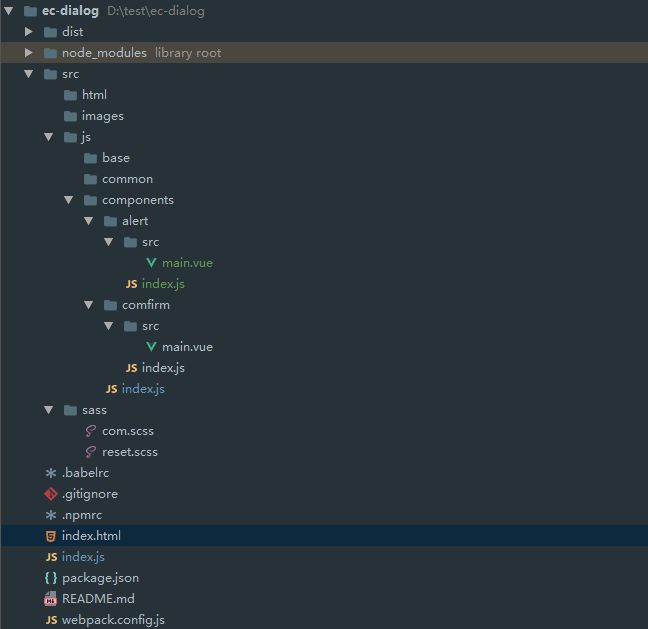Select the base folder under js

(x=115, y=158)
